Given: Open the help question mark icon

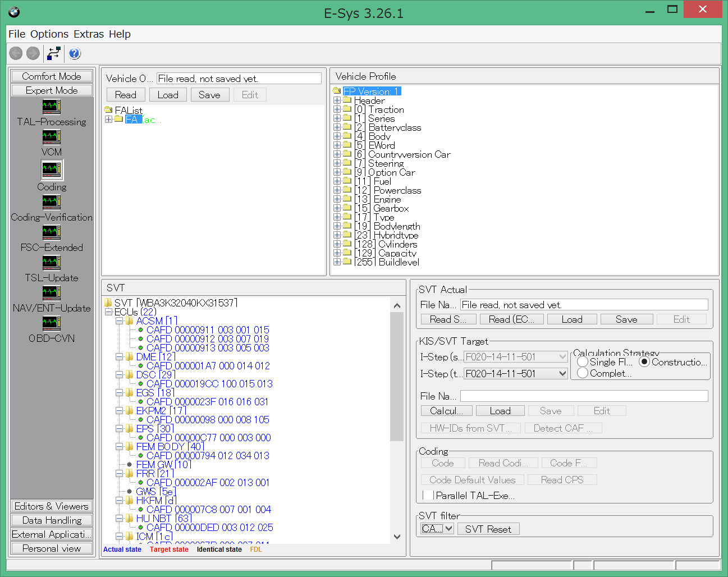Looking at the screenshot, I should (x=75, y=53).
